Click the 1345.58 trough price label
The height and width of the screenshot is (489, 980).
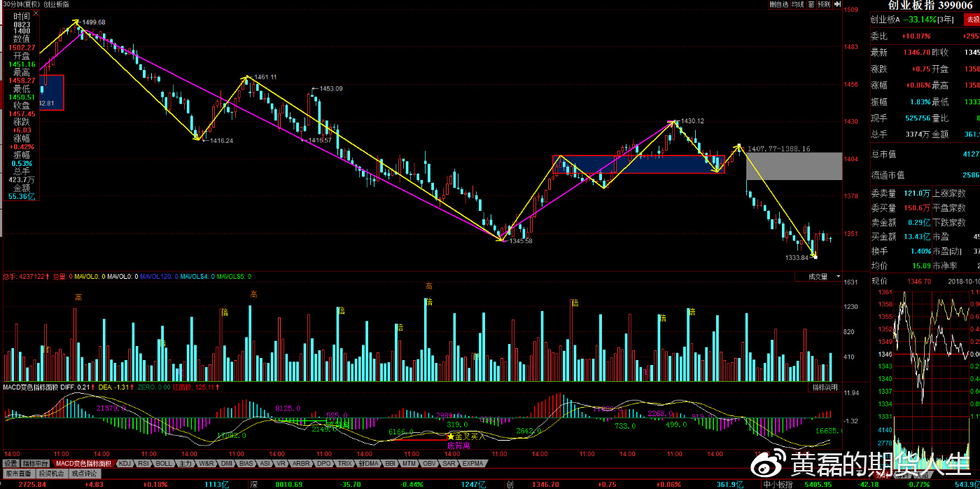(x=521, y=241)
